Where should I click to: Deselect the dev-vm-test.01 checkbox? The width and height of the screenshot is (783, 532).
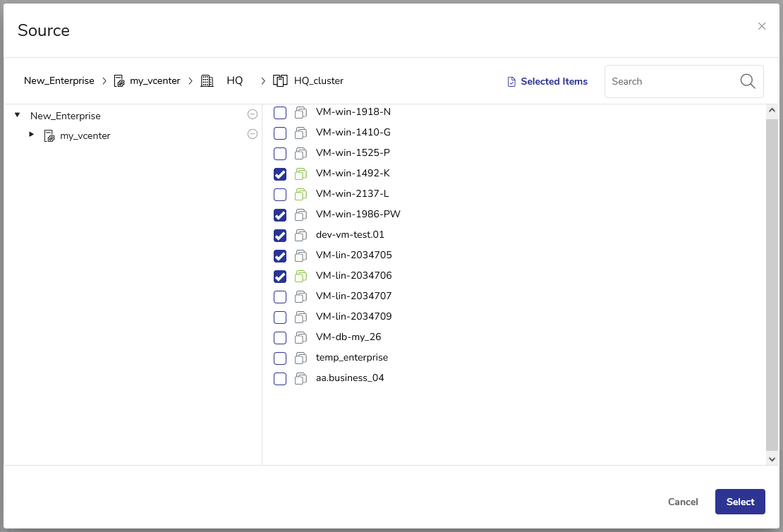coord(280,236)
